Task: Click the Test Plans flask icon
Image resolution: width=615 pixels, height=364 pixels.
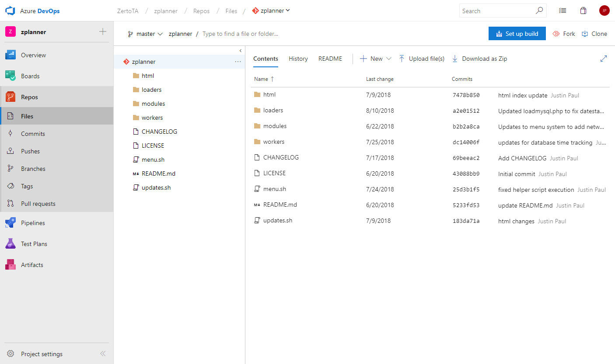Action: tap(10, 244)
